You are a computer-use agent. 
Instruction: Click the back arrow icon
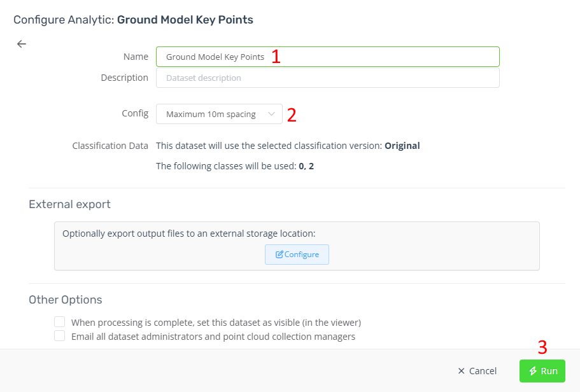21,44
